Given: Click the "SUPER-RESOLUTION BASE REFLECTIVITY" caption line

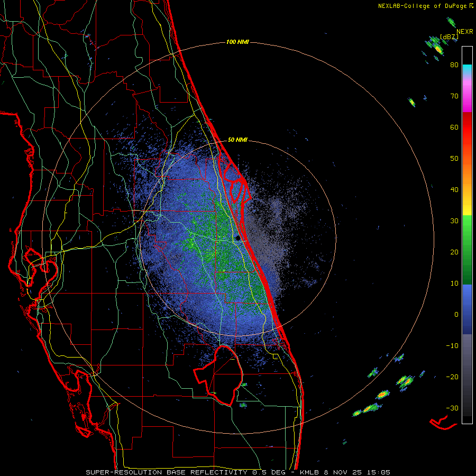Looking at the screenshot, I should point(237,472).
